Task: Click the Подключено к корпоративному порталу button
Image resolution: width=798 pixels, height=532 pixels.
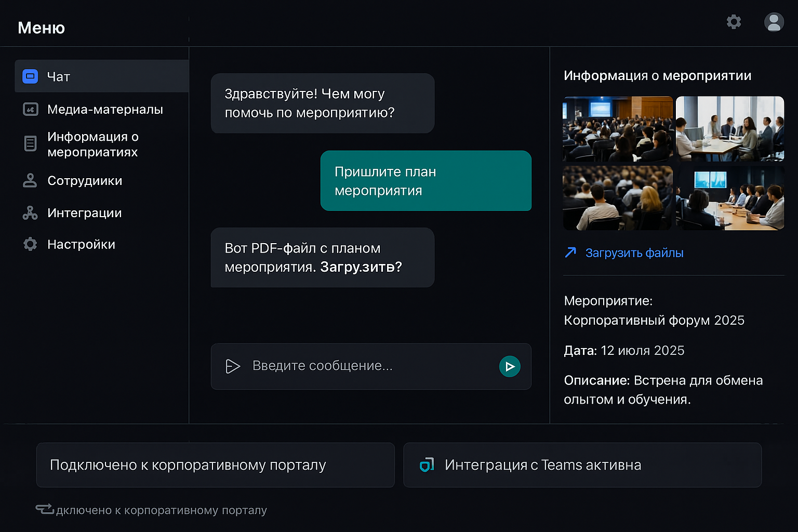Action: tap(215, 465)
